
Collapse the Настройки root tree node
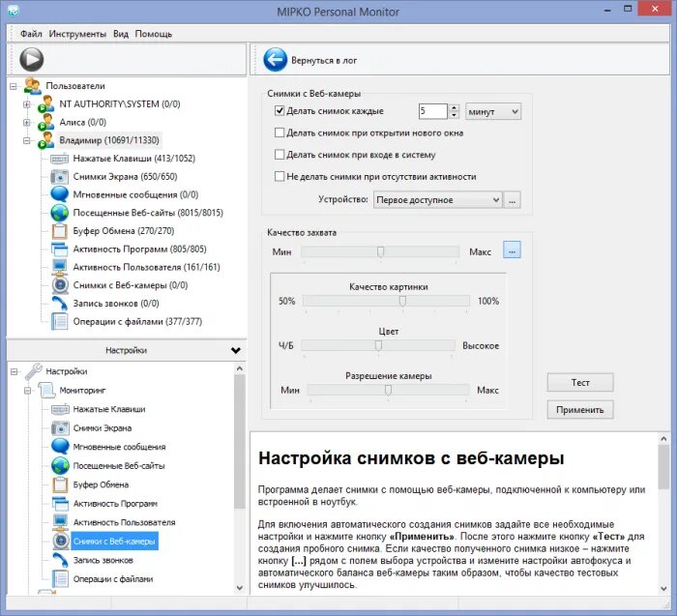[x=15, y=371]
